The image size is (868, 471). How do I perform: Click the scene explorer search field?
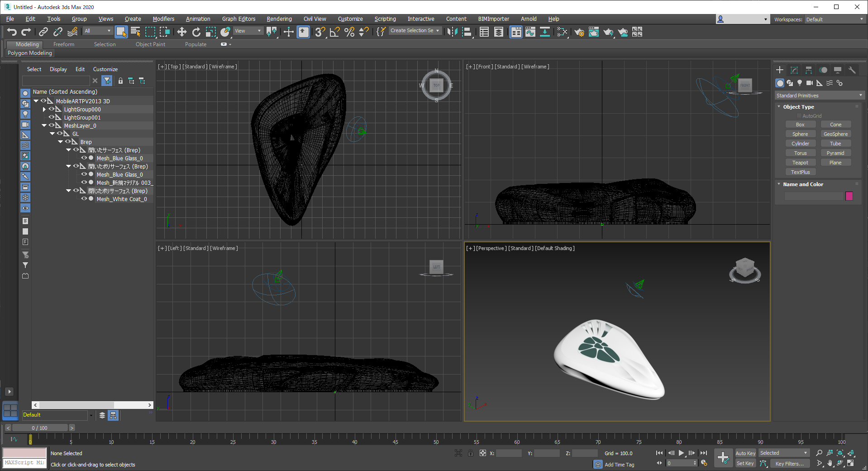pyautogui.click(x=56, y=81)
